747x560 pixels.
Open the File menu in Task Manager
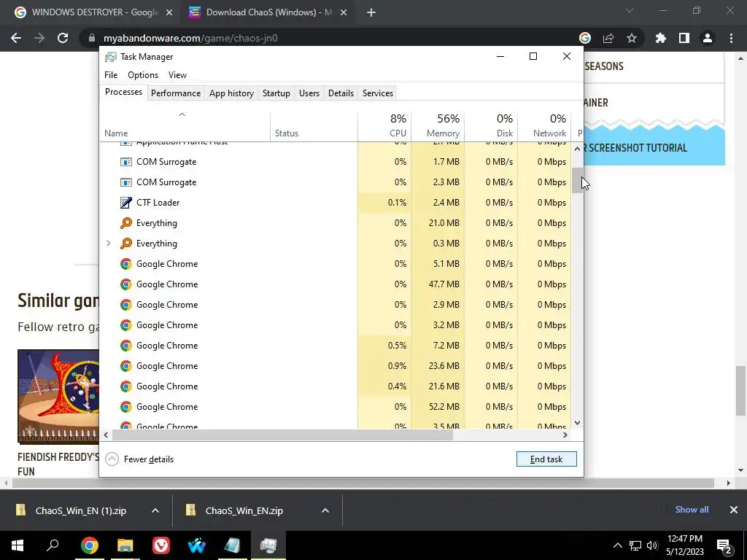(111, 75)
